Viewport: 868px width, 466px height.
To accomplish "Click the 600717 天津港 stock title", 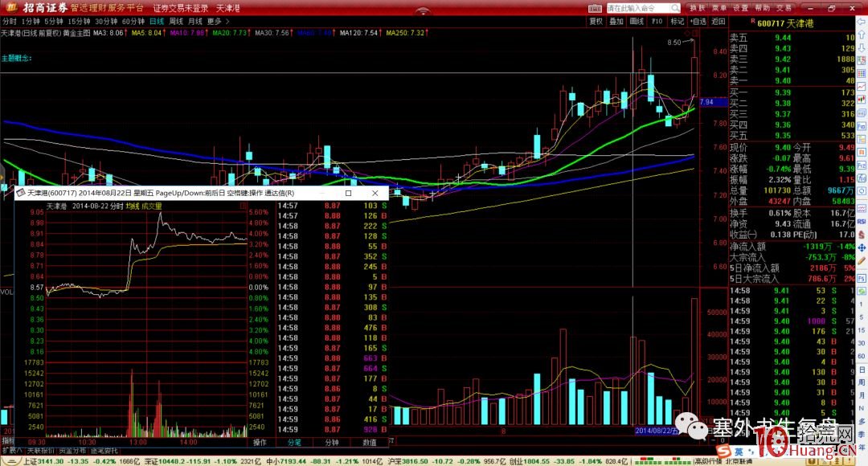I will (785, 24).
